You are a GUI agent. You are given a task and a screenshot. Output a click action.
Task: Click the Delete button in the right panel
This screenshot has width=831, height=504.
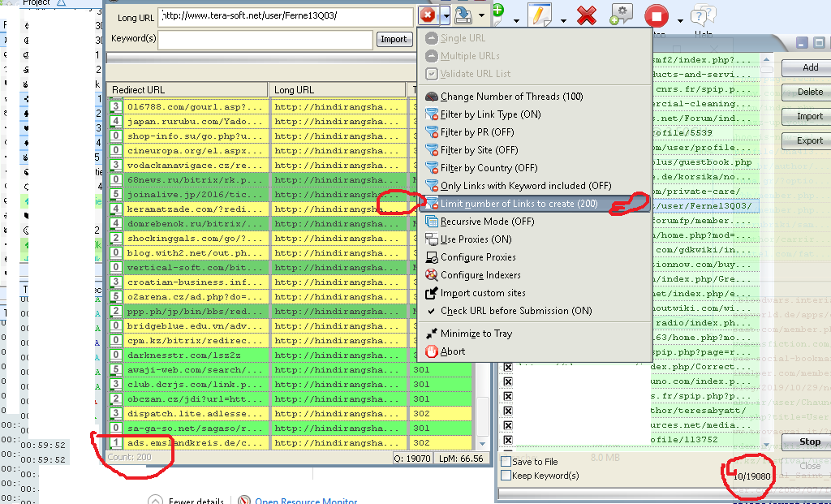point(806,92)
